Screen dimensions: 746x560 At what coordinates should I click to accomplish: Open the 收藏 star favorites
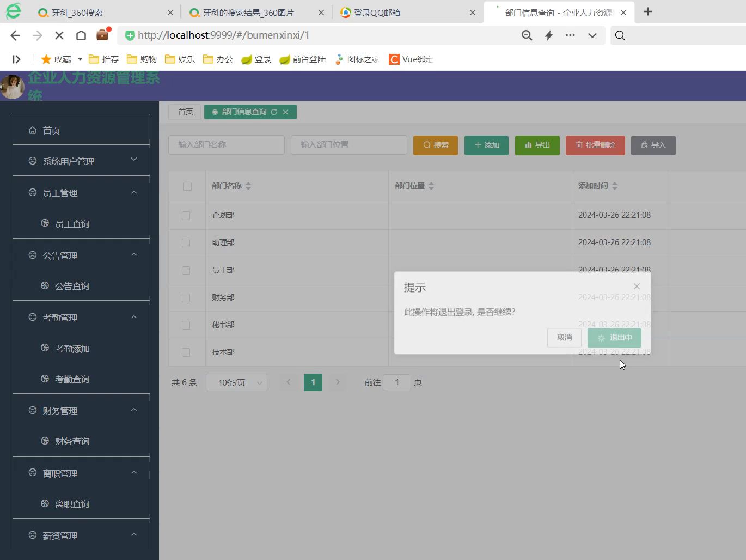coord(56,59)
